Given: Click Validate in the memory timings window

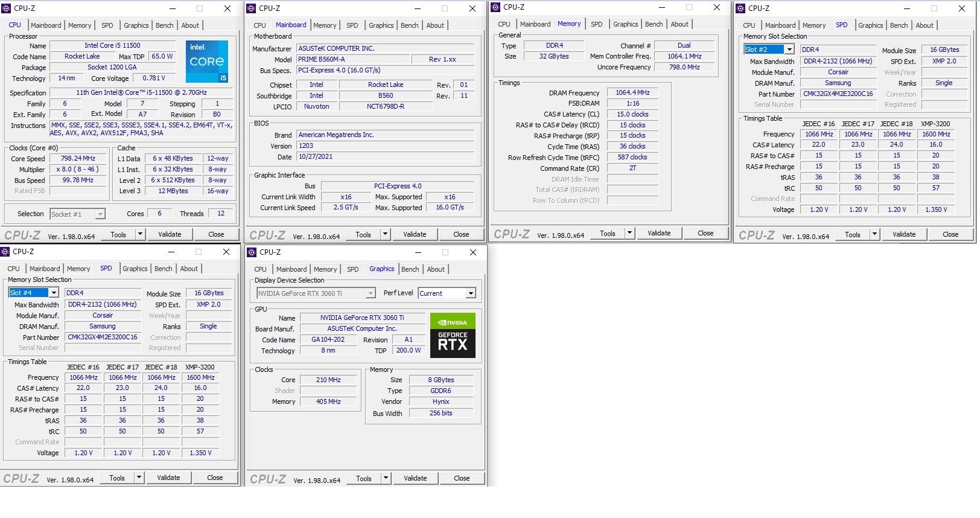Looking at the screenshot, I should click(659, 233).
